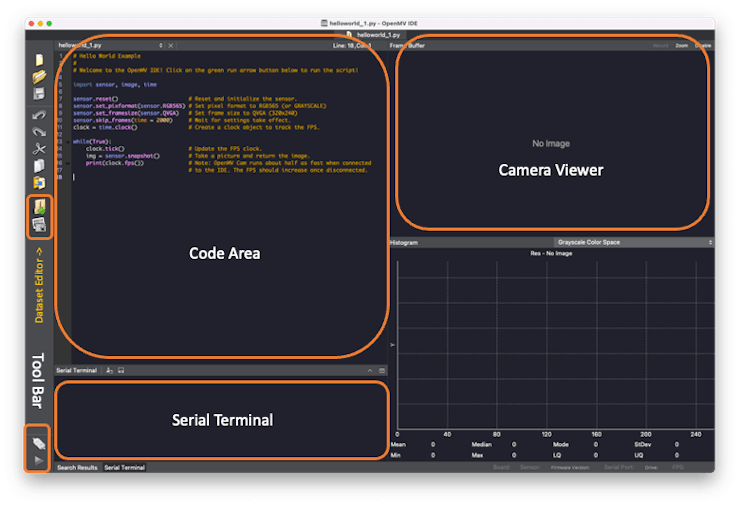Close the helloworld_1.py document
The width and height of the screenshot is (740, 506).
tap(171, 45)
